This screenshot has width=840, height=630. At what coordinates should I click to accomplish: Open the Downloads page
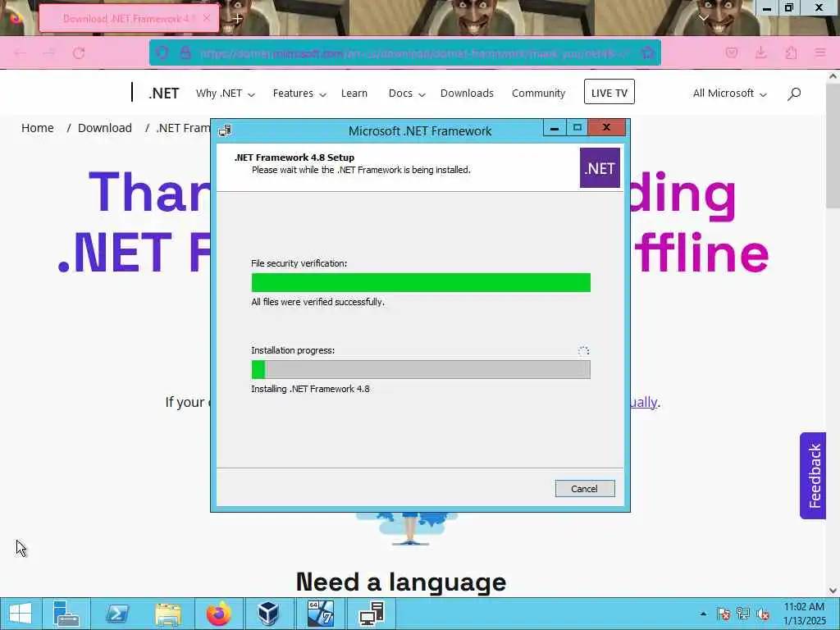[467, 94]
